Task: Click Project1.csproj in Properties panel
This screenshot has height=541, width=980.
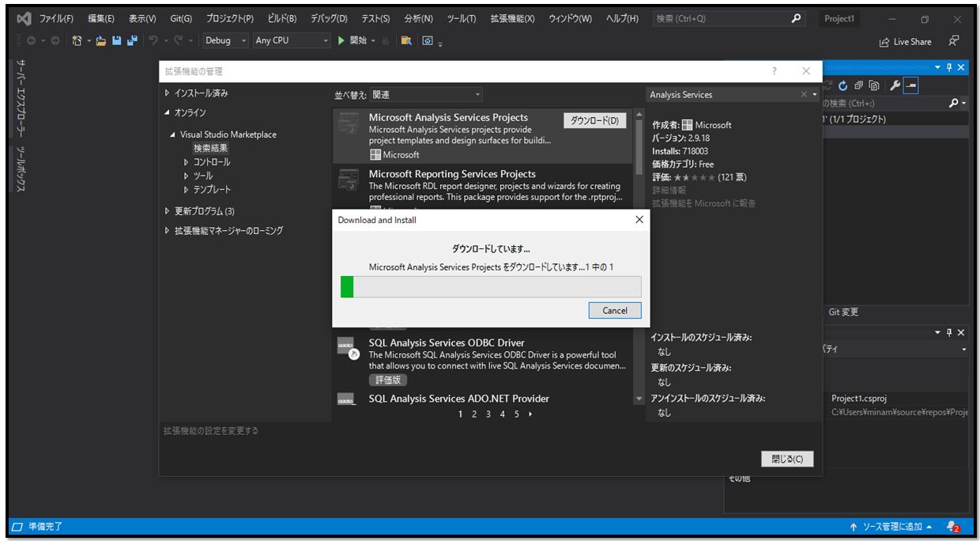Action: [859, 399]
